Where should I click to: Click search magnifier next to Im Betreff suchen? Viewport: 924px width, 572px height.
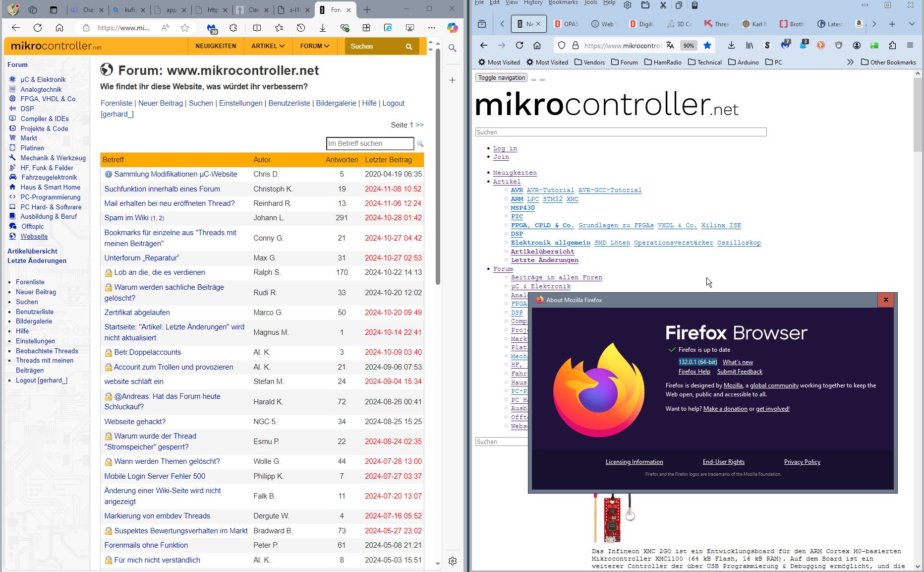pyautogui.click(x=420, y=144)
